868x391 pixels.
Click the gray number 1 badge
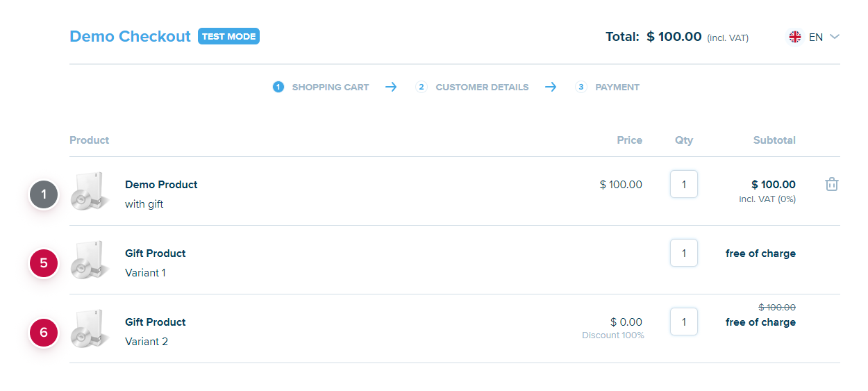click(44, 195)
